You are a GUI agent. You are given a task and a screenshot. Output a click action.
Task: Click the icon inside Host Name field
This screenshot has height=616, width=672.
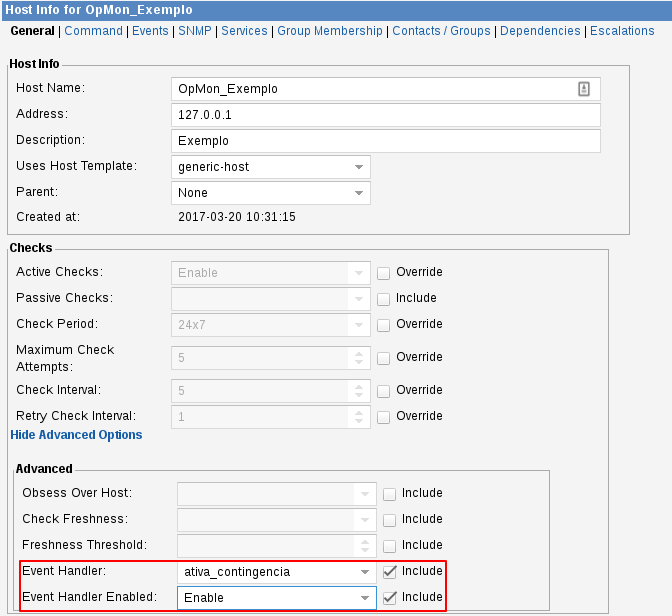click(x=584, y=89)
